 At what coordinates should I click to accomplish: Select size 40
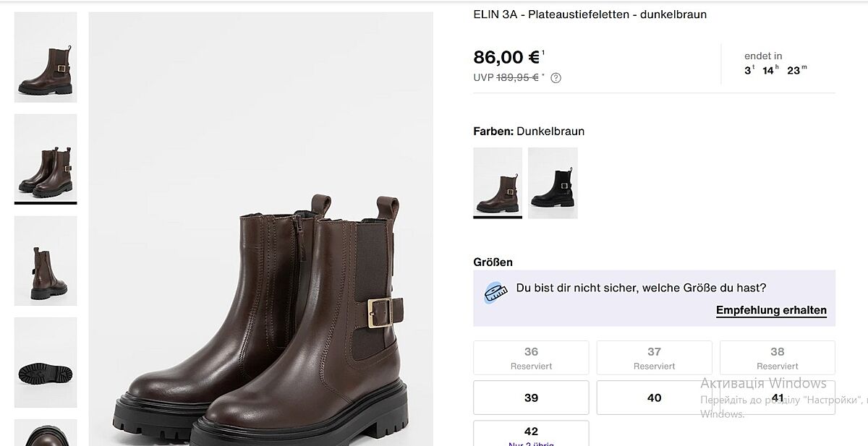click(654, 398)
